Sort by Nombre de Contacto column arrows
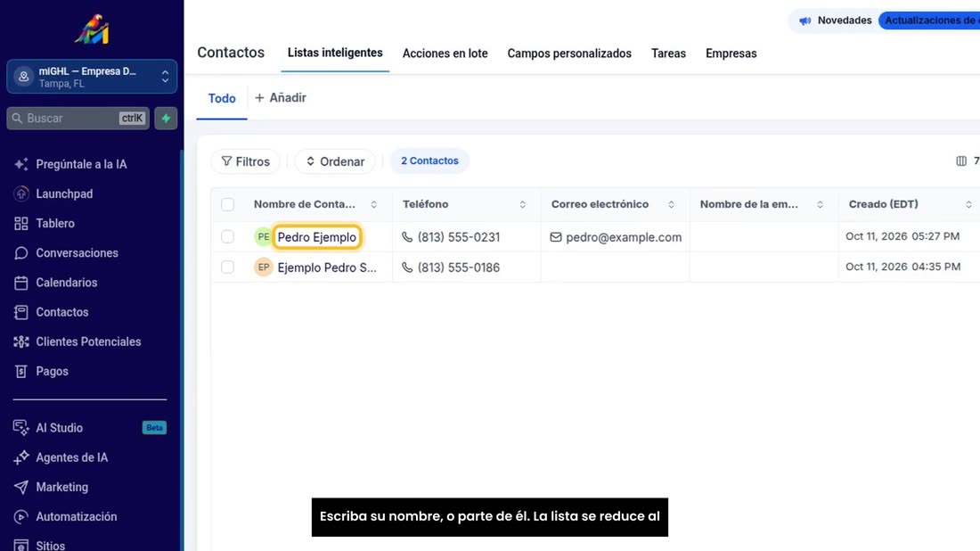 pyautogui.click(x=374, y=204)
